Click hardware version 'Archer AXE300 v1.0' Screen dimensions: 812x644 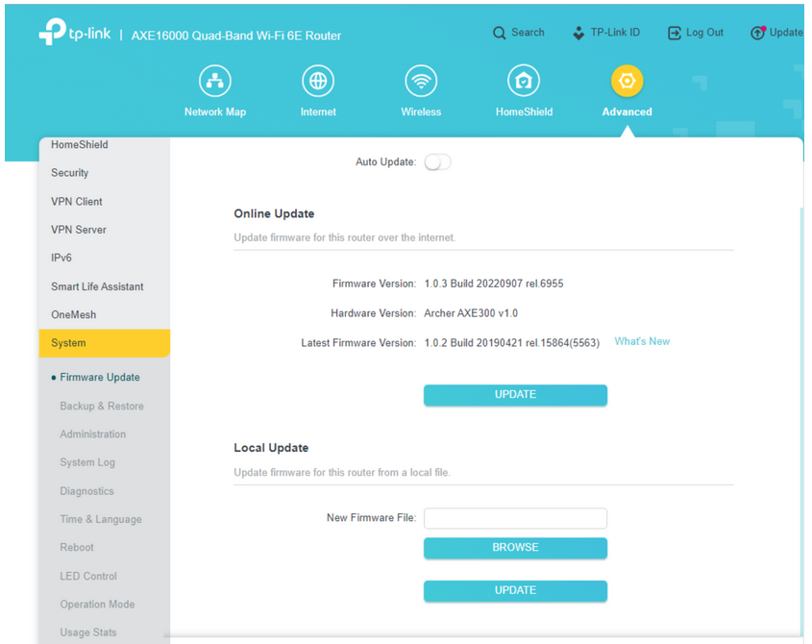tap(471, 313)
